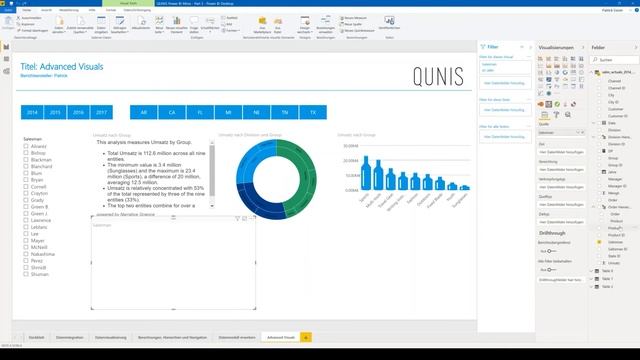Click the Sports bottle bar in the chart
Image resolution: width=640 pixels, height=360 pixels.
point(366,173)
